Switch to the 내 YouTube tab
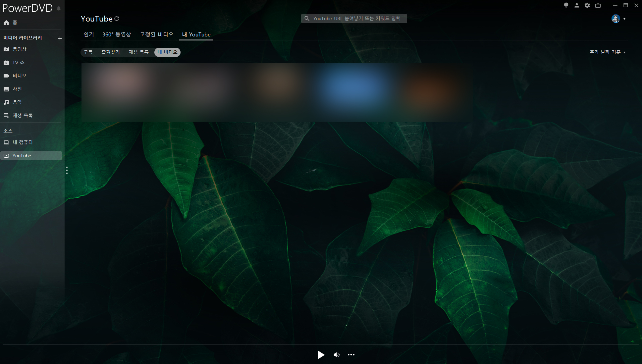Viewport: 642px width, 364px height. 196,34
